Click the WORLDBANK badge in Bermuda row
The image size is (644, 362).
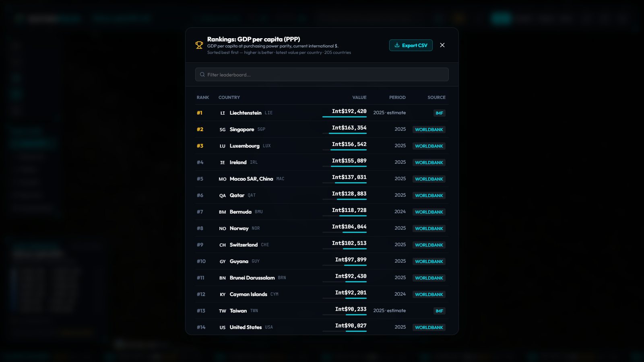click(429, 212)
